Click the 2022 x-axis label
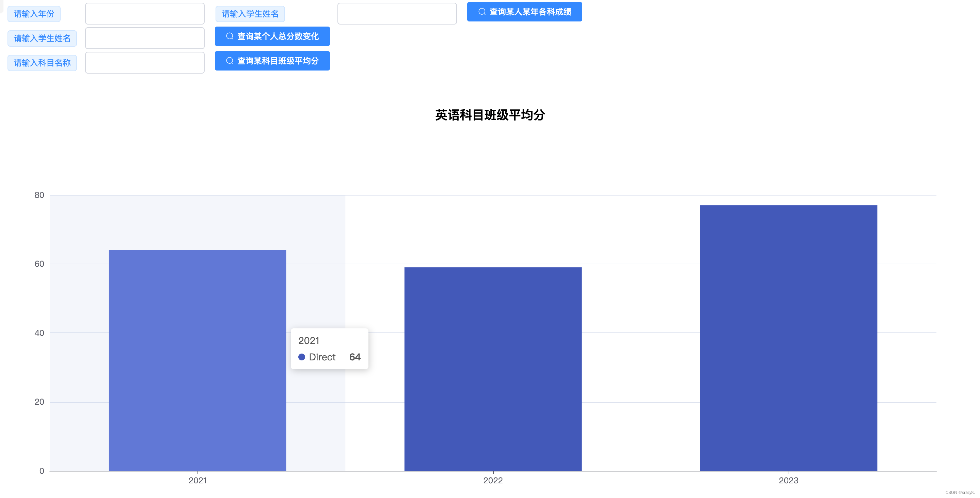This screenshot has width=980, height=498. click(x=493, y=480)
